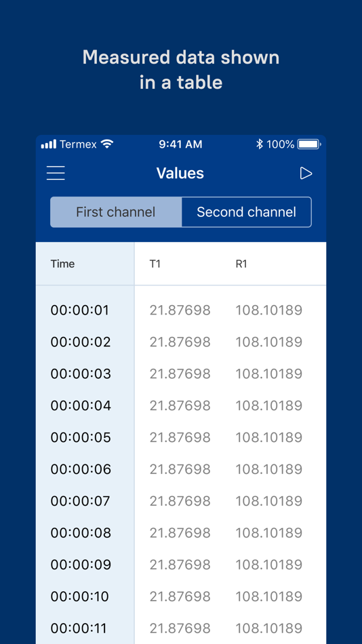Tap the 9:41 AM clock
The height and width of the screenshot is (644, 362).
tap(180, 144)
